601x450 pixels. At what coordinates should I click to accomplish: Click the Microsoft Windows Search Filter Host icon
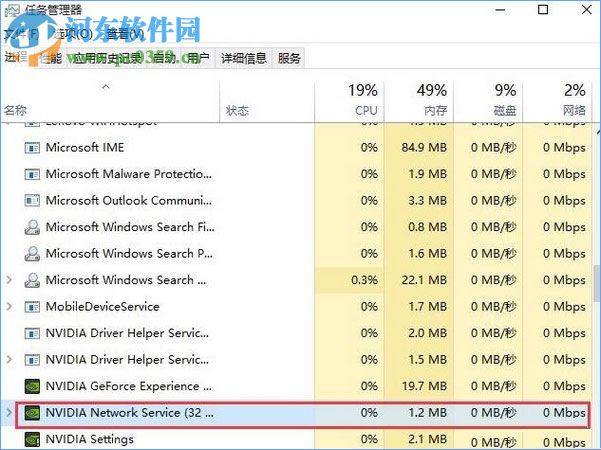pos(32,227)
